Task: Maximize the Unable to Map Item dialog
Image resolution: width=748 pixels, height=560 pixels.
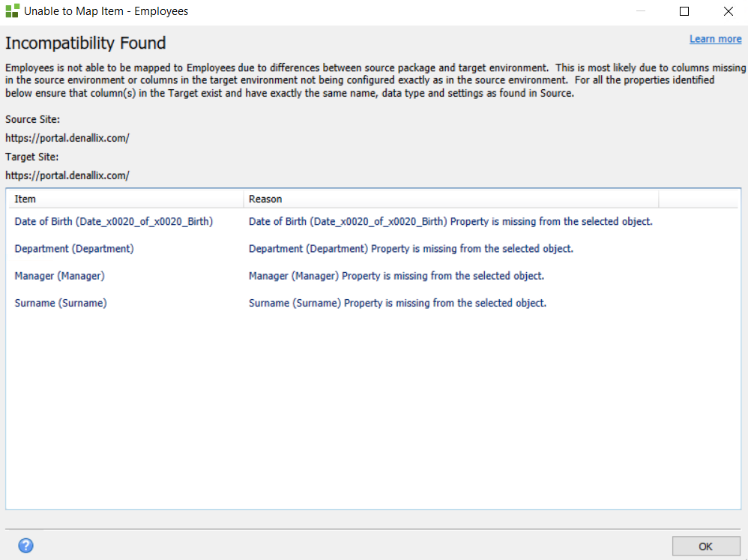Action: 684,11
